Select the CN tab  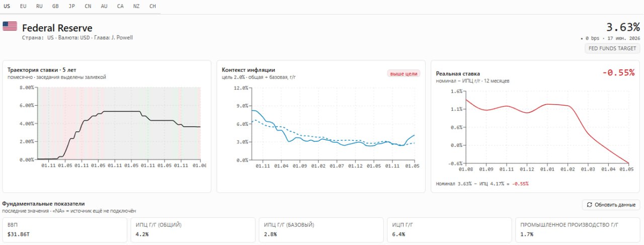pos(88,6)
